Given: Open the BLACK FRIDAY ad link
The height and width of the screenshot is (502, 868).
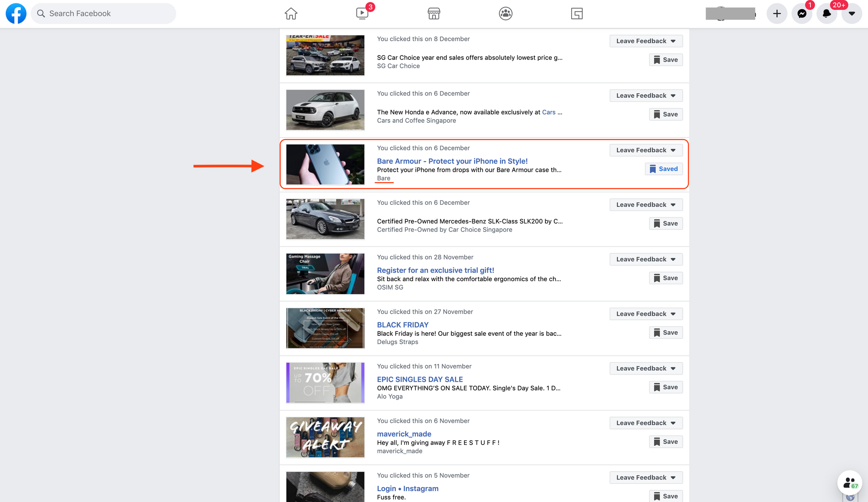Looking at the screenshot, I should click(403, 325).
